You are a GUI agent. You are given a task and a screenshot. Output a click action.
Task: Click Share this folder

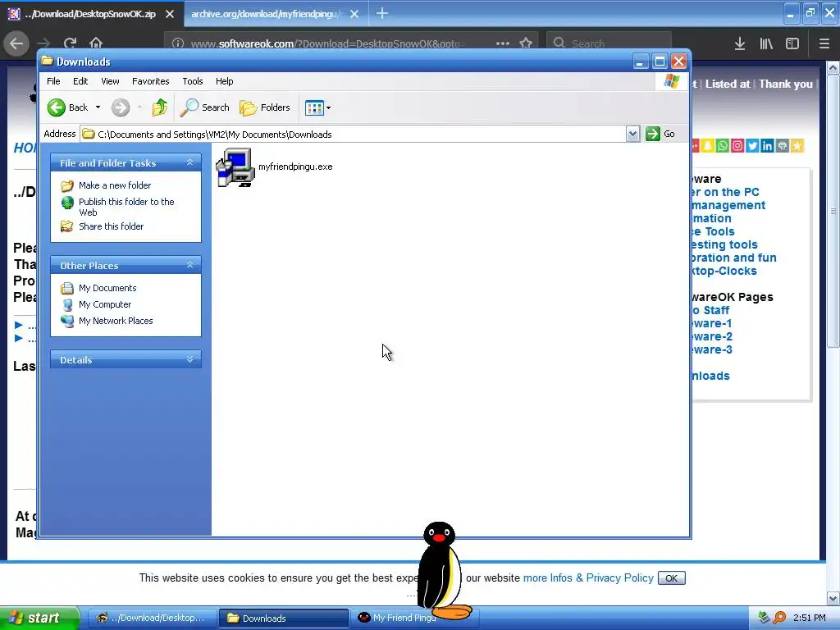click(x=111, y=226)
